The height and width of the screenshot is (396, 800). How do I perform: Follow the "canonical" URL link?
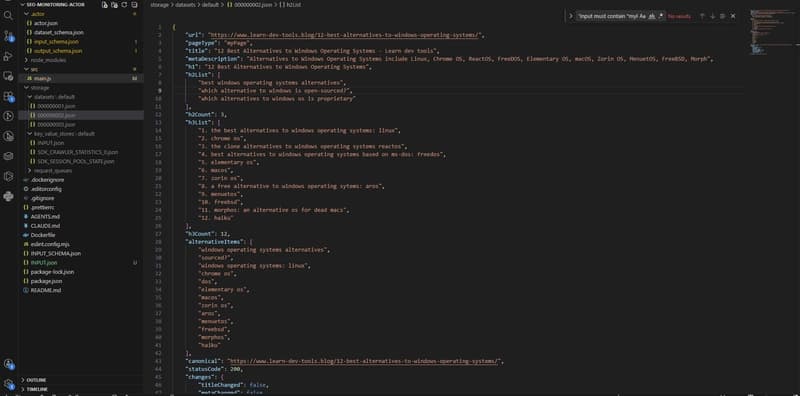click(x=365, y=361)
